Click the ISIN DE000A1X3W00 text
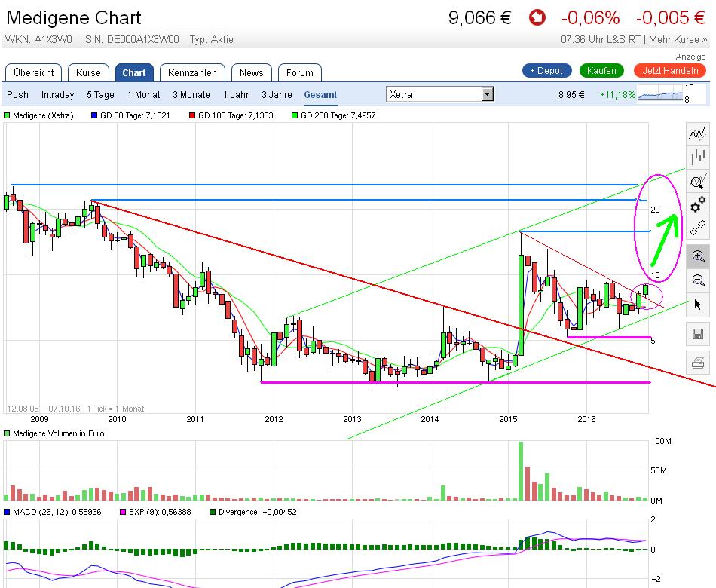 click(x=130, y=40)
